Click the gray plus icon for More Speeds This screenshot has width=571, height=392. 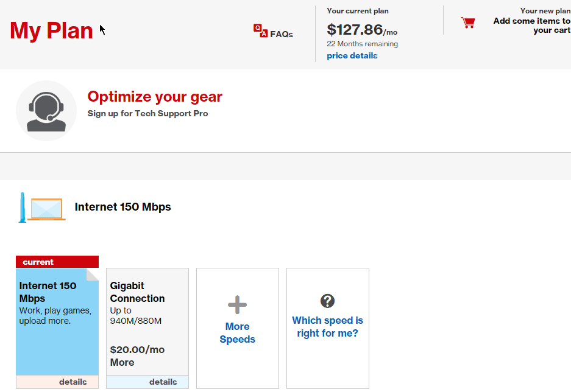[238, 305]
